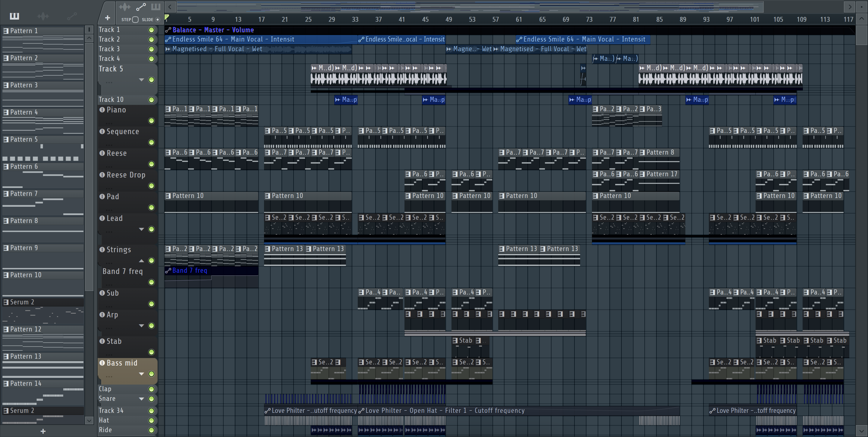Expand Track 5 group arrow
Viewport: 868px width, 437px height.
pyautogui.click(x=142, y=80)
